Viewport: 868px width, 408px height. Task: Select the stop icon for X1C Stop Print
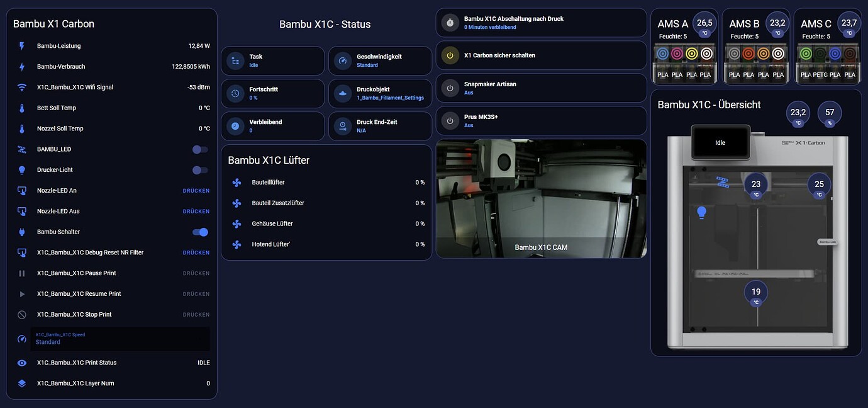21,314
